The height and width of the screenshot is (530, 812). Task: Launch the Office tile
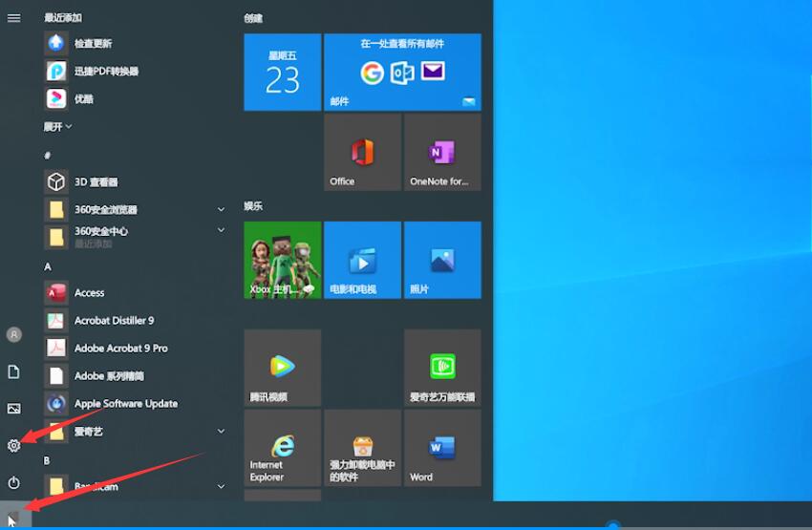pyautogui.click(x=362, y=152)
